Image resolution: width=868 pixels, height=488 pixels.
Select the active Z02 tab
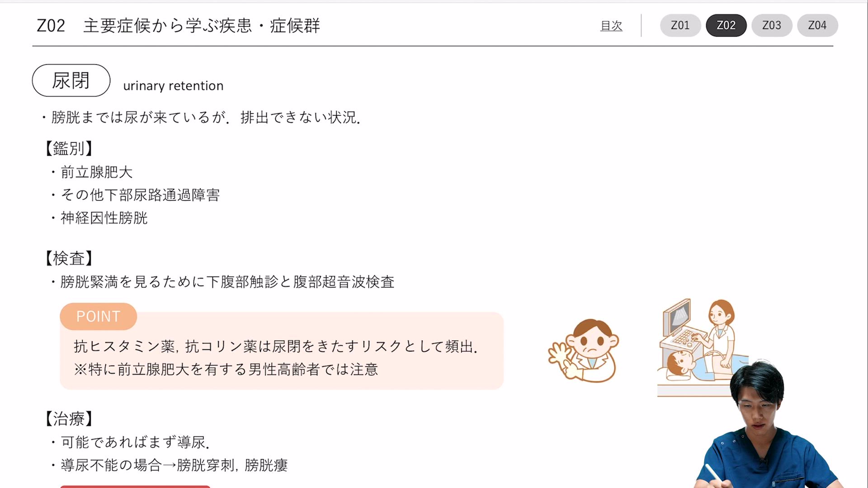coord(726,25)
